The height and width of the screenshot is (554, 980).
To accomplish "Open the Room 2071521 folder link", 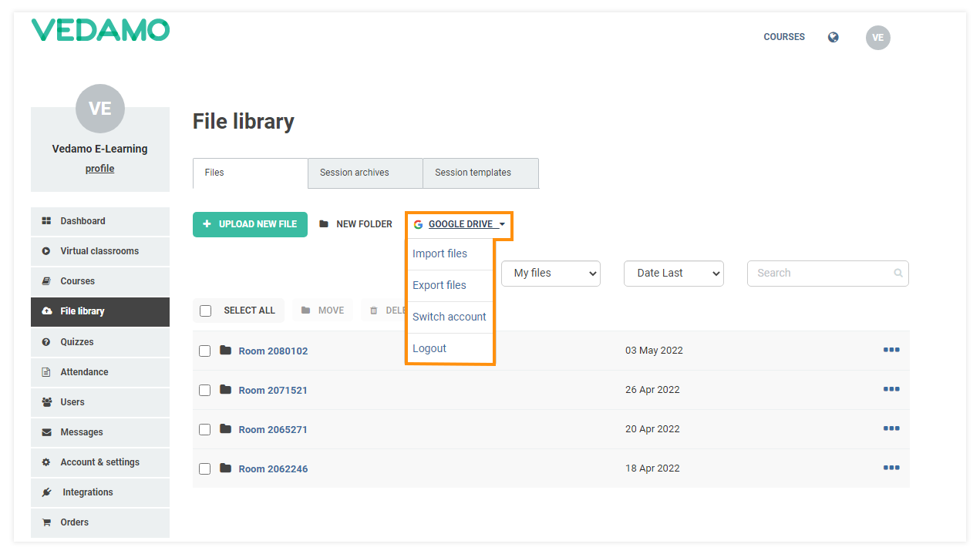I will click(273, 390).
